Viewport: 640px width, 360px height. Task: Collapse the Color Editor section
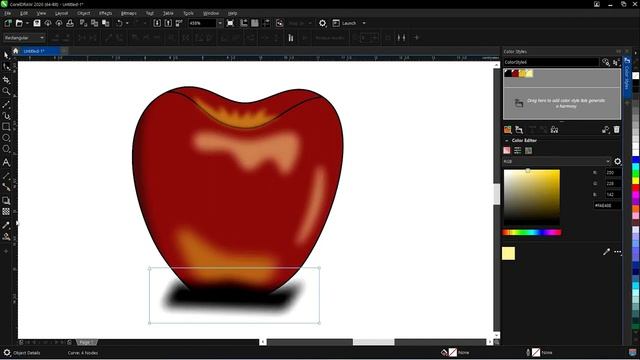(507, 140)
